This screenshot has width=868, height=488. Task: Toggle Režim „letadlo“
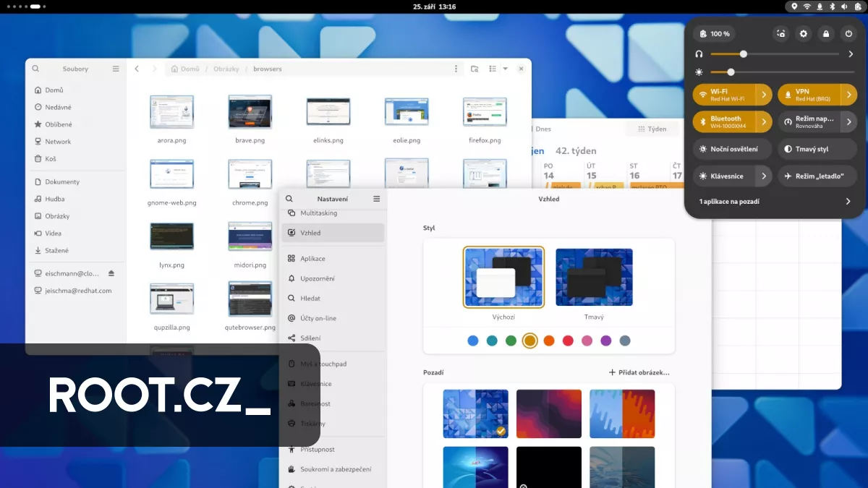(x=817, y=176)
